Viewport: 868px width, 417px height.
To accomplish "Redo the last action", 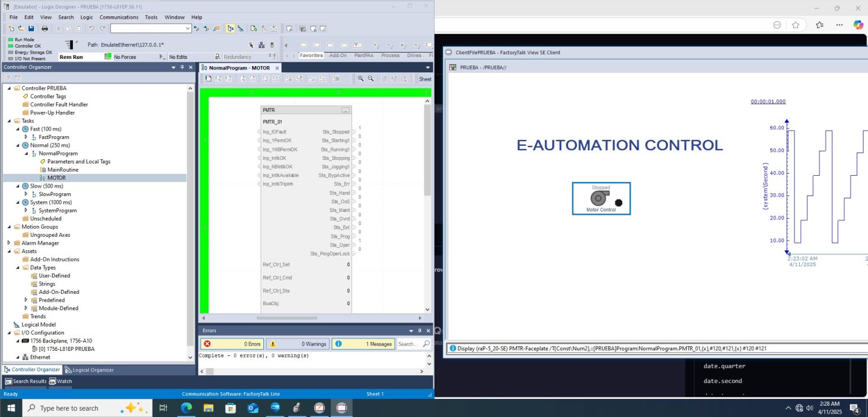I will tap(101, 28).
